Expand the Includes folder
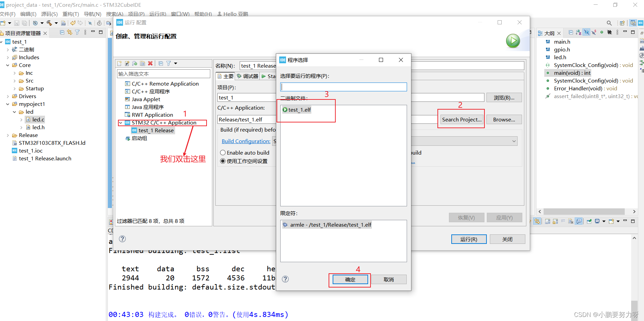Viewport: 644px width, 321px height. tap(8, 58)
